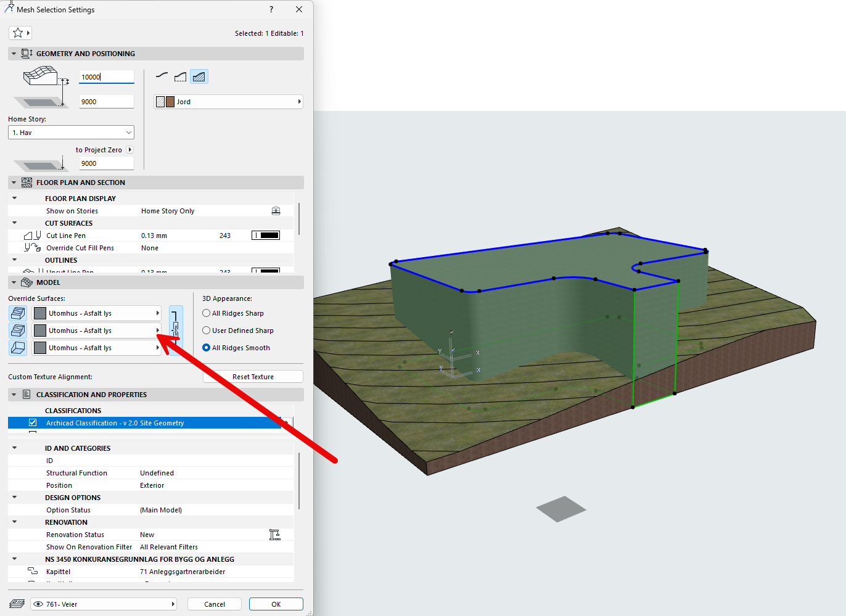
Task: Select Structural Function Undefined row
Action: (150, 473)
